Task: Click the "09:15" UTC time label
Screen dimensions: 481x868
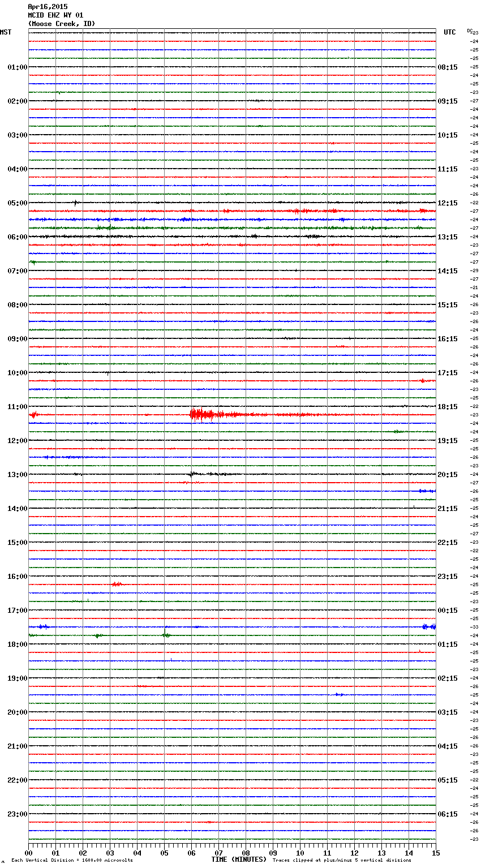Action: [448, 101]
